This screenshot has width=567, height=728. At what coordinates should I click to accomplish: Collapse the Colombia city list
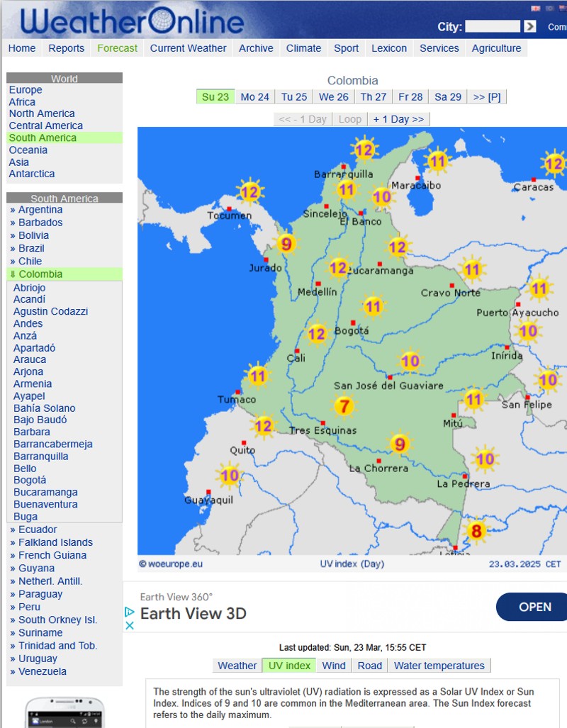tap(35, 274)
